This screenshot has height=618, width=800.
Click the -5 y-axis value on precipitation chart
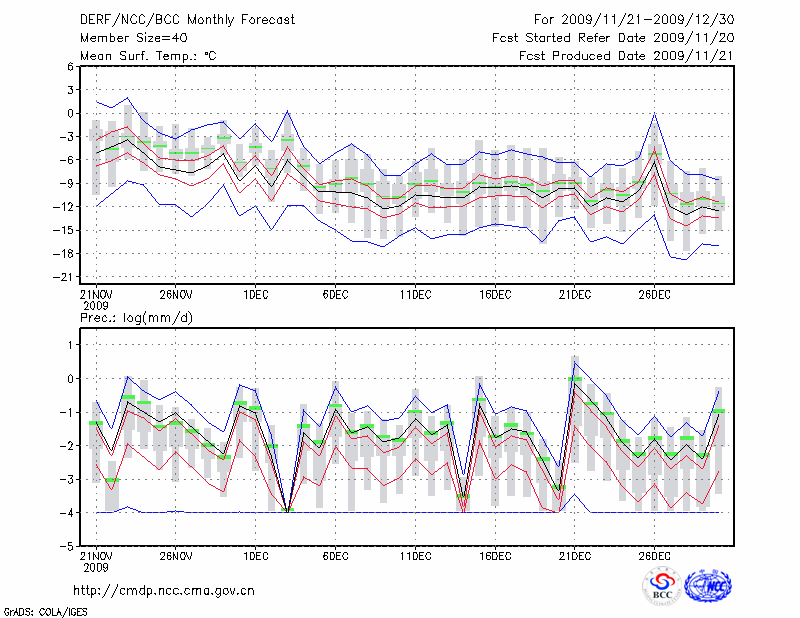(x=68, y=548)
